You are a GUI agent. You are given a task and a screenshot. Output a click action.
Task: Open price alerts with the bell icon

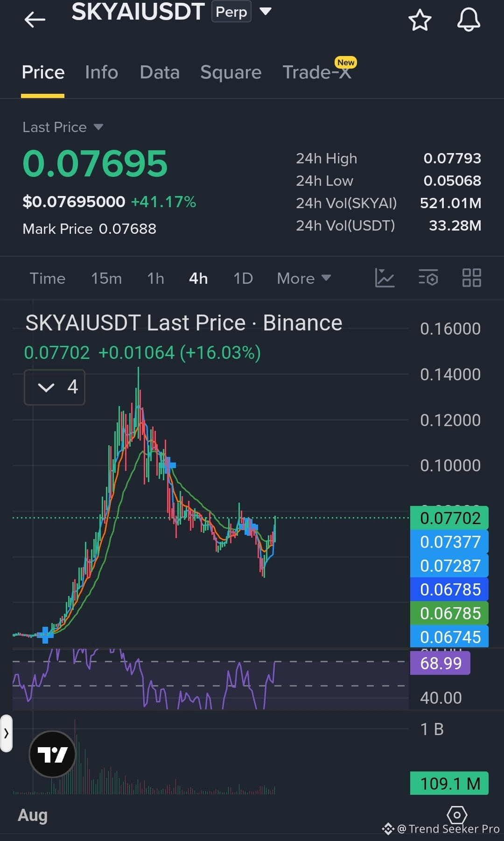pos(469,20)
